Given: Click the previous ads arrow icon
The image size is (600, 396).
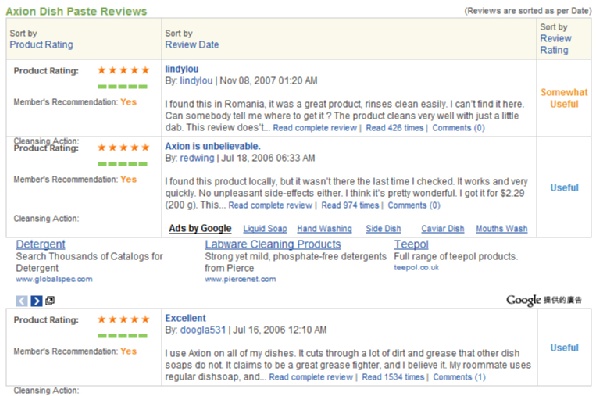Looking at the screenshot, I should point(21,301).
